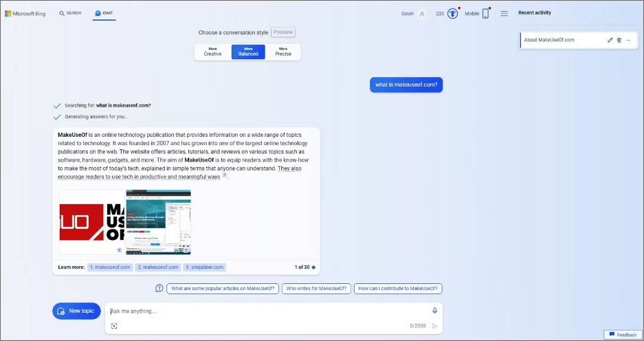Ask 'What are some popular articles on MakeUseOf?'

click(x=223, y=289)
